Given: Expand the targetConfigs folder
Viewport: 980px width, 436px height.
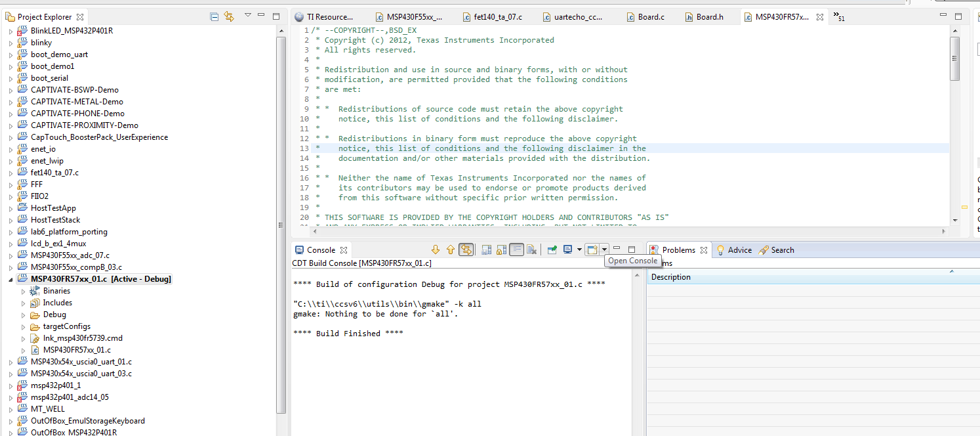Looking at the screenshot, I should pyautogui.click(x=23, y=326).
